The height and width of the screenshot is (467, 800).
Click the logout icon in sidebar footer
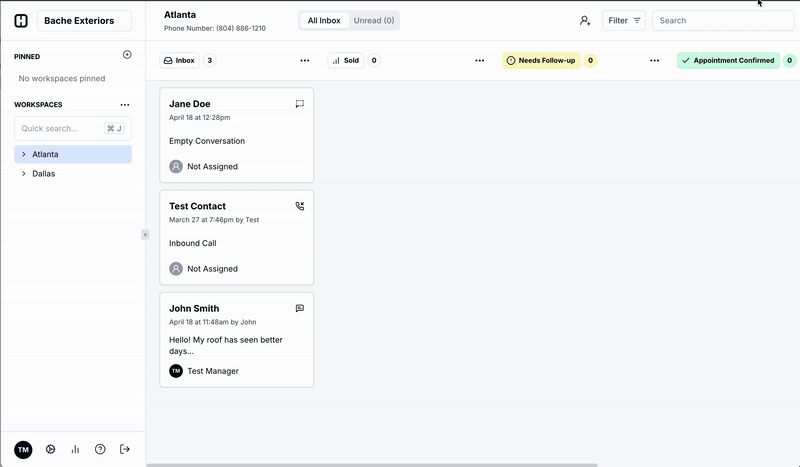click(125, 450)
